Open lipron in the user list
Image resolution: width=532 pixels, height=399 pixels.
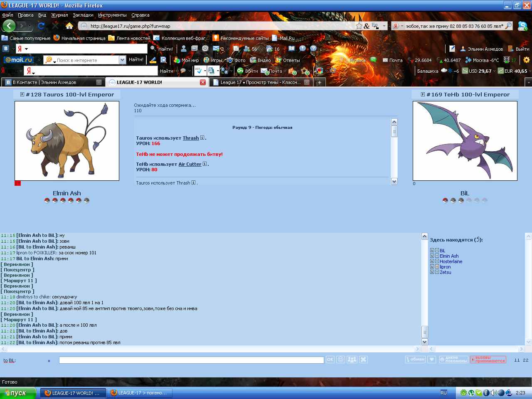click(x=445, y=267)
